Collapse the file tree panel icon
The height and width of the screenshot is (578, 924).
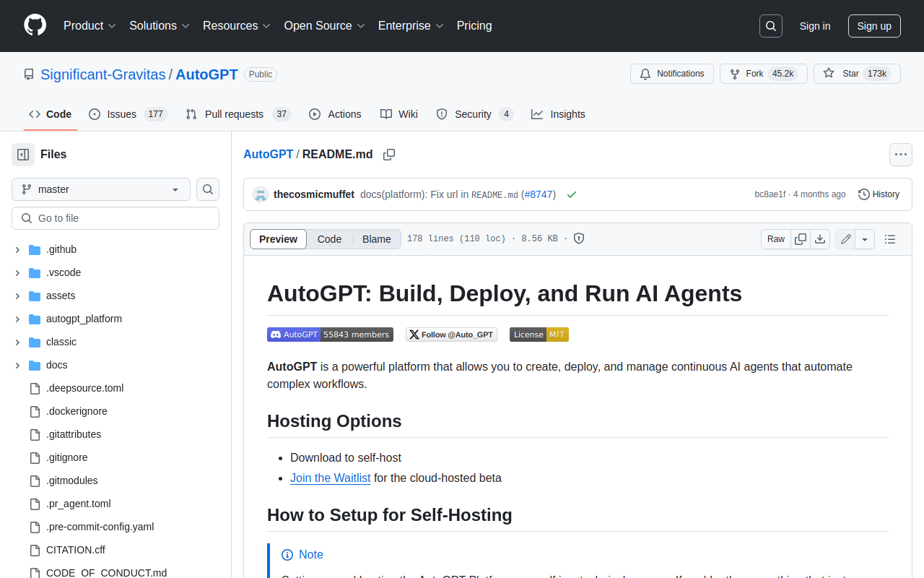(x=23, y=155)
